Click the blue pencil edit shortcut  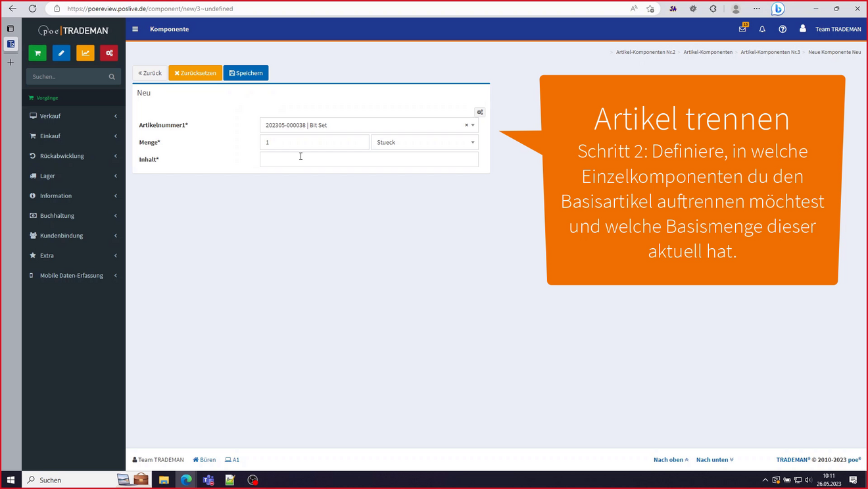click(61, 53)
